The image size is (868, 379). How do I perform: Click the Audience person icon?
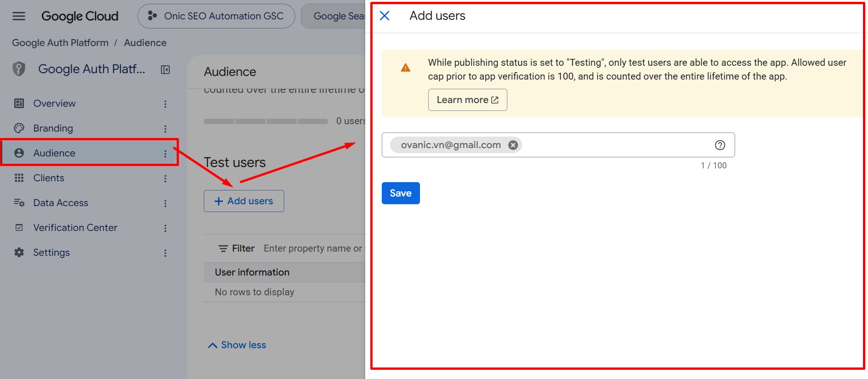[x=19, y=153]
